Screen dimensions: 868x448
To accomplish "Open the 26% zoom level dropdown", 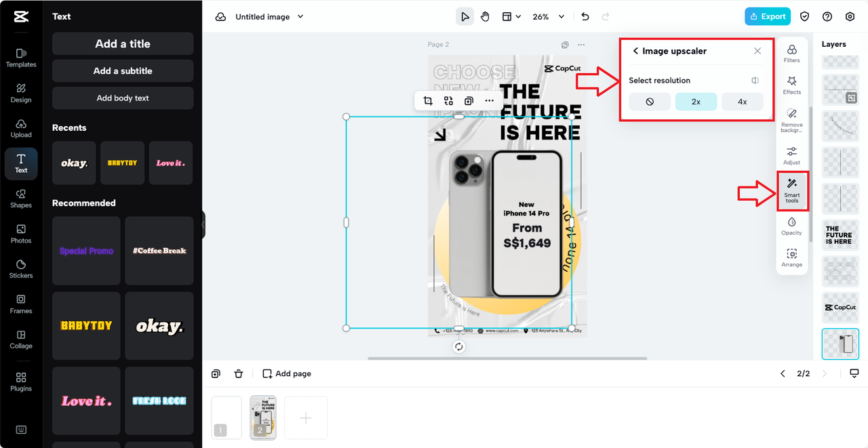I will (549, 16).
